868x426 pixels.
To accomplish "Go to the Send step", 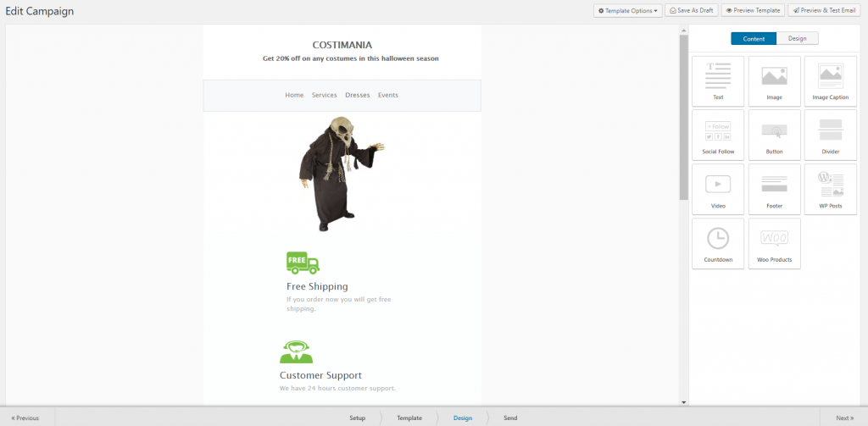I will 510,418.
